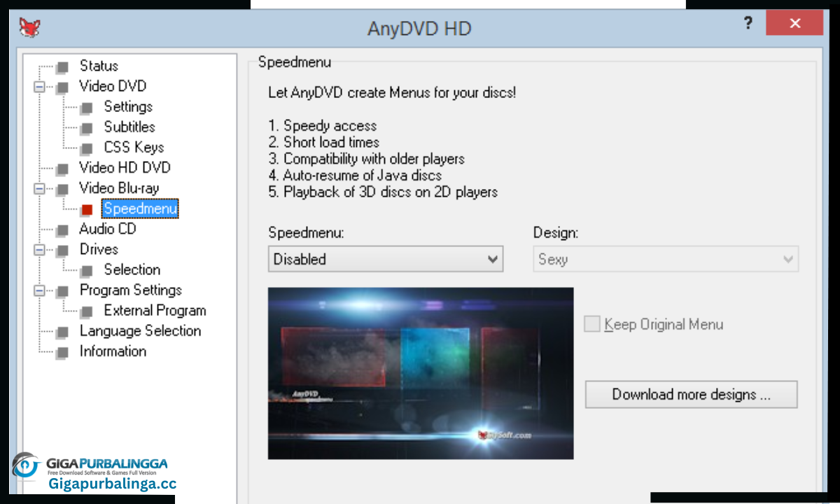
Task: Enable the Keep Original Menu checkbox
Action: tap(592, 324)
